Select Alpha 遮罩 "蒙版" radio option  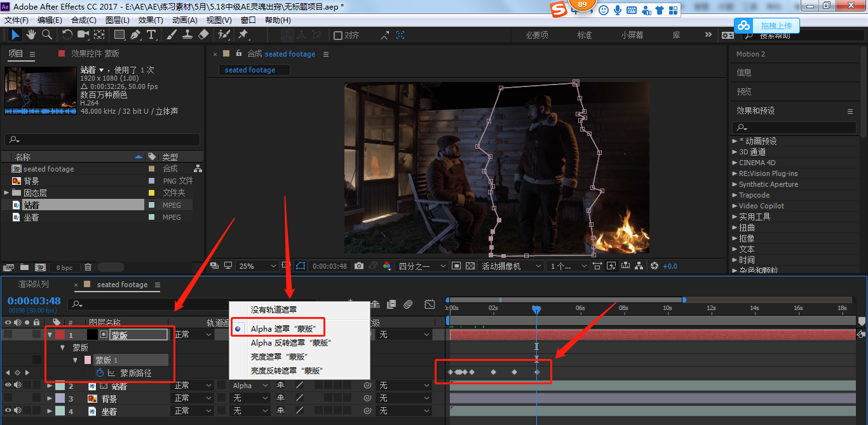[x=283, y=328]
